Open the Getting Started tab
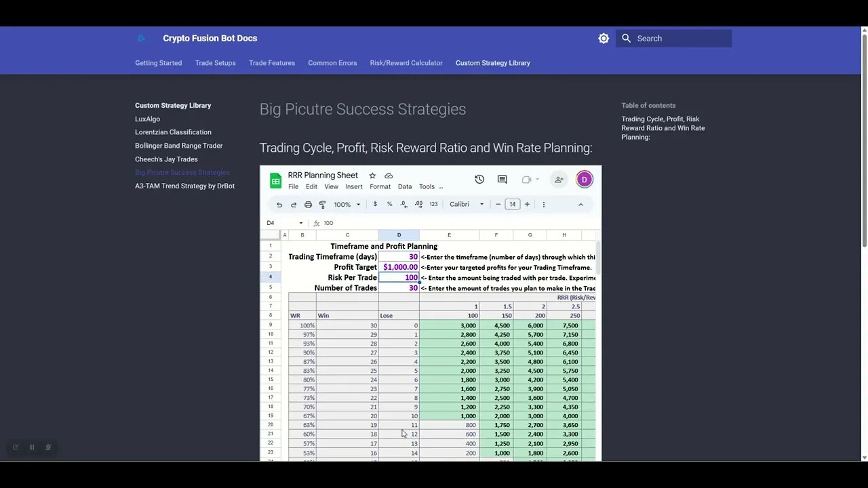This screenshot has width=868, height=488. pyautogui.click(x=158, y=63)
